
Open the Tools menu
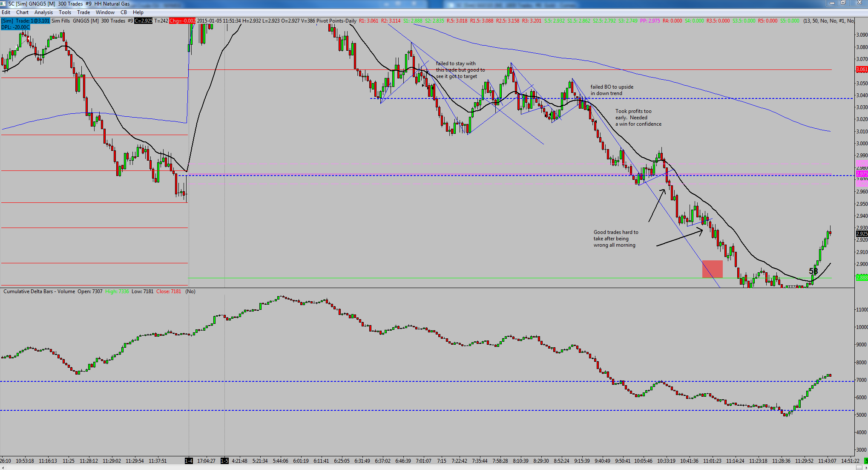pos(65,12)
